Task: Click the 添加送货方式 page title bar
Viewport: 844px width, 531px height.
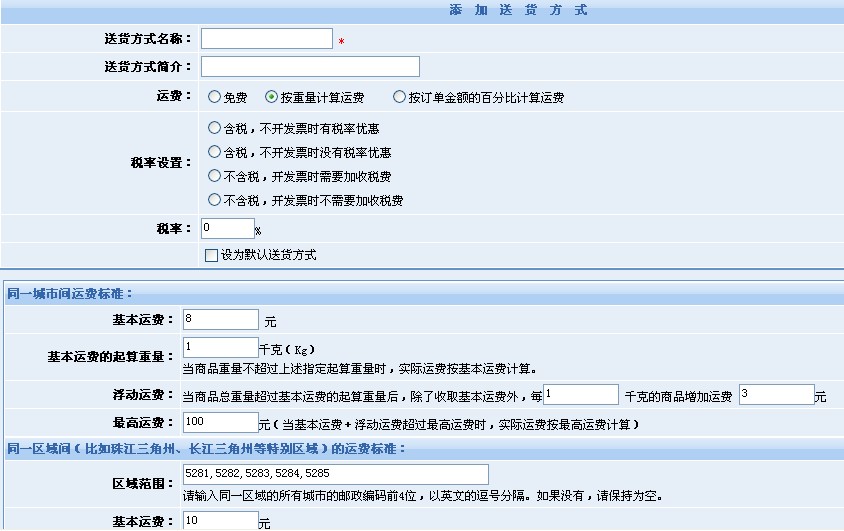Action: click(x=518, y=10)
